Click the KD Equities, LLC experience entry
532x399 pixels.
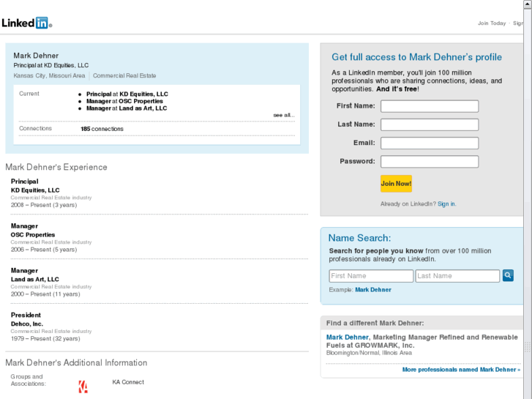35,190
